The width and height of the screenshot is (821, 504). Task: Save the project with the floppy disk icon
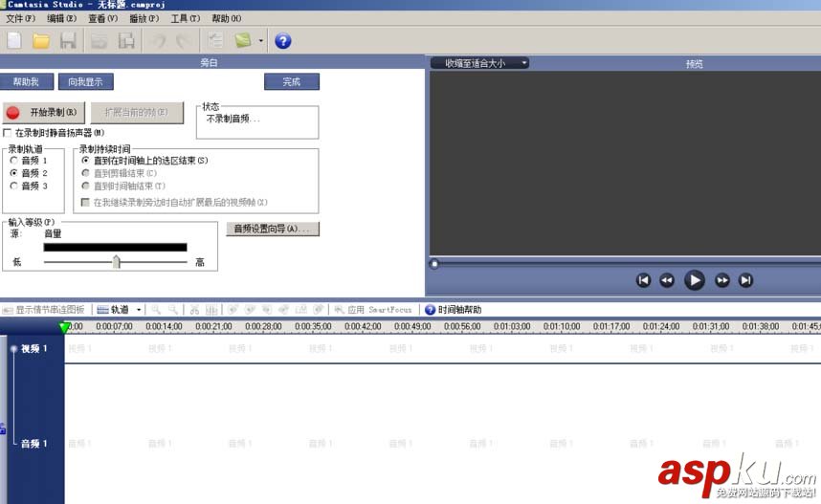click(x=68, y=40)
